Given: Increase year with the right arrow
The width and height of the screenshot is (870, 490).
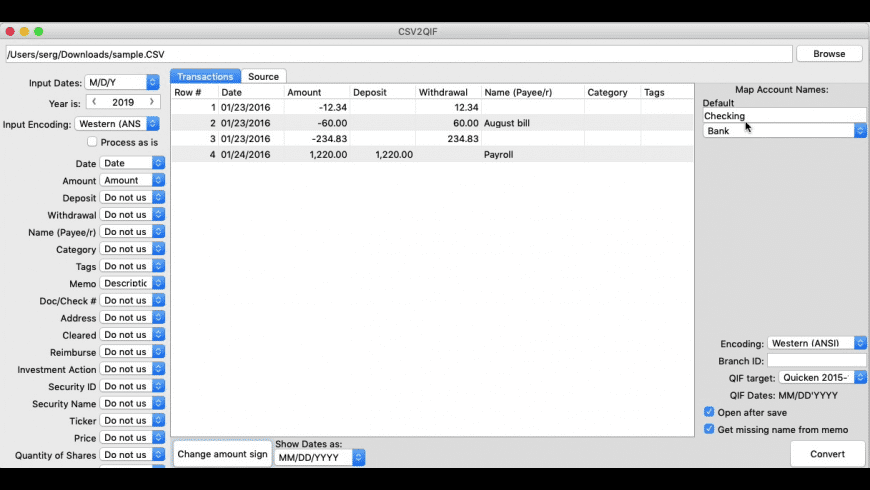Looking at the screenshot, I should coord(151,102).
